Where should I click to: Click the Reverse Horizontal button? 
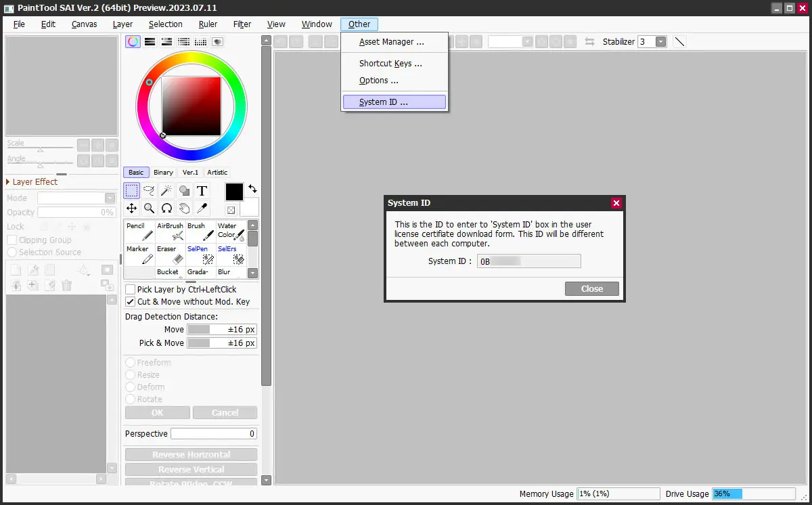[191, 455]
